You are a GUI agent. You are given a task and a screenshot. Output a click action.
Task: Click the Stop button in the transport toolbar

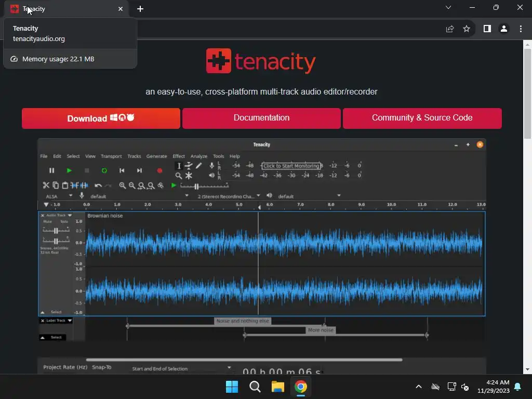click(x=87, y=170)
